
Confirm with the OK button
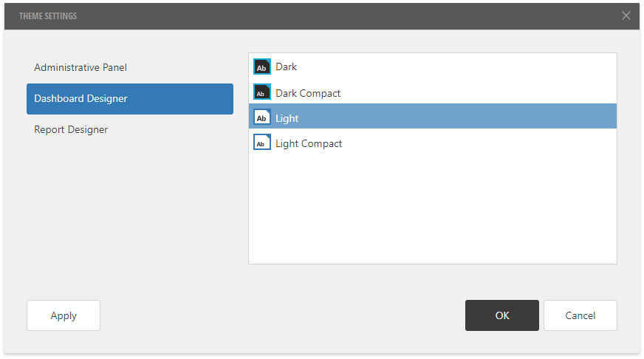(x=502, y=315)
